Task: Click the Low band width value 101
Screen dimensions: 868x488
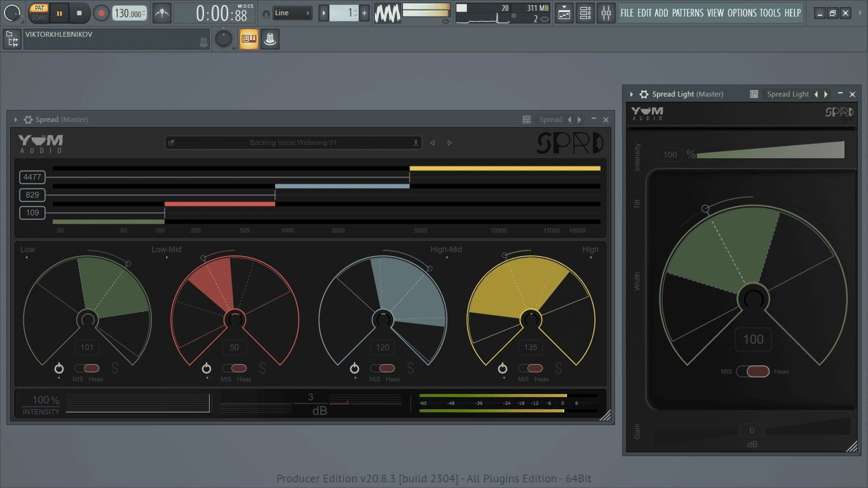Action: [87, 347]
